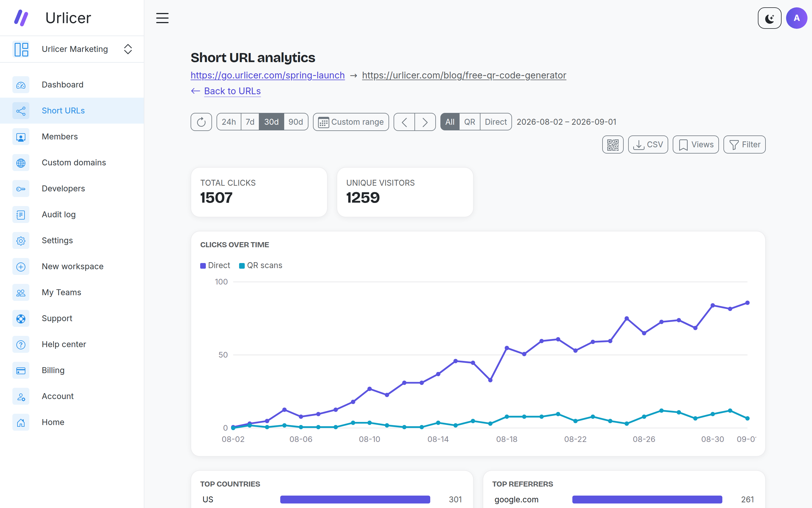Screen dimensions: 812x508
Task: Open the hamburger menu icon
Action: point(162,18)
